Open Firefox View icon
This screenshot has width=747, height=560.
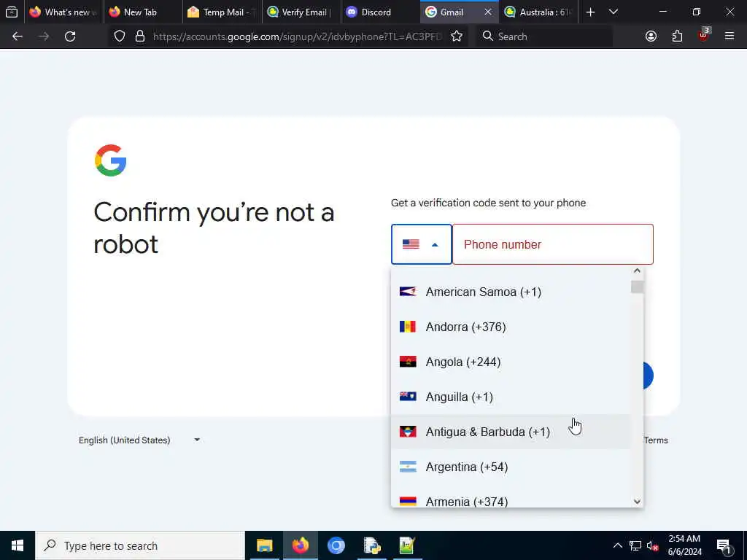12,12
